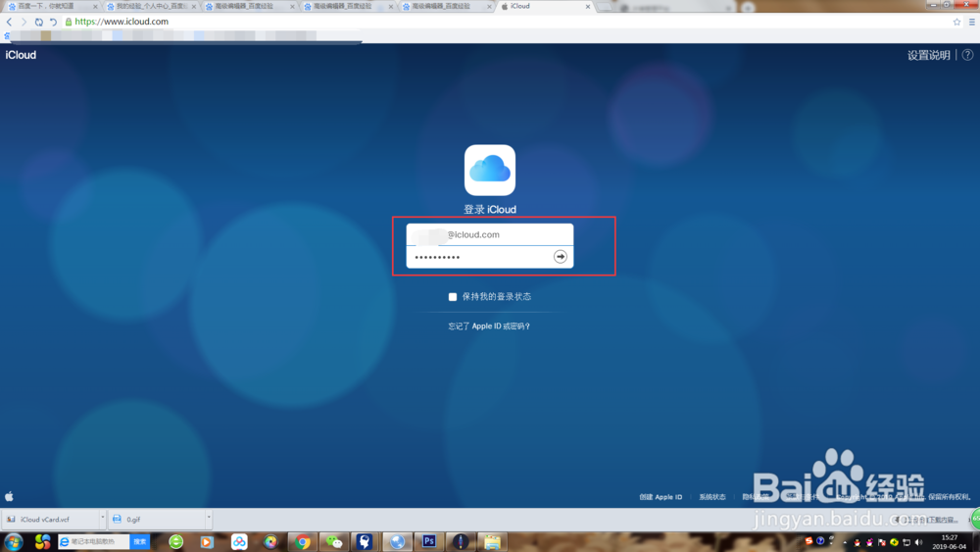Screen dimensions: 980x552
Task: Open the 设置说明 link
Action: click(928, 55)
